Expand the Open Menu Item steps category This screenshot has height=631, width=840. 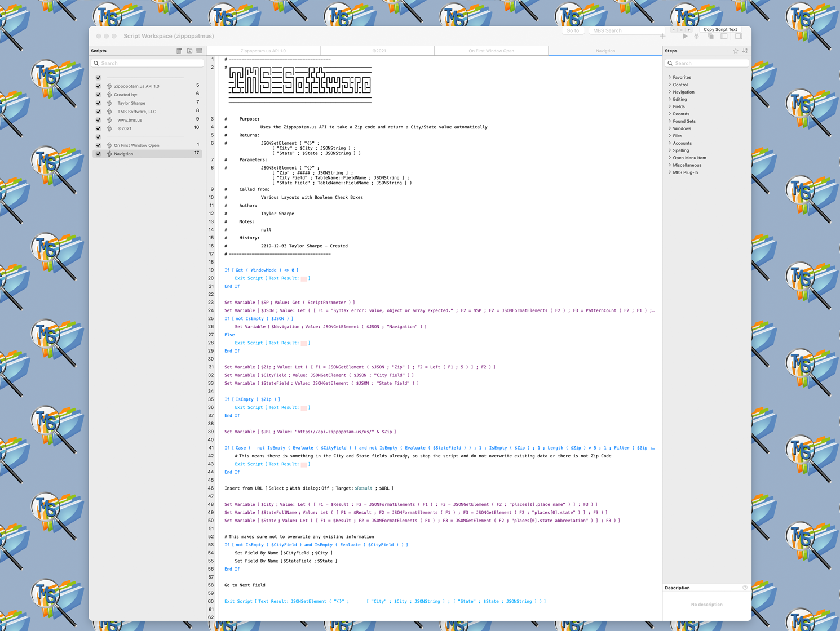click(670, 158)
